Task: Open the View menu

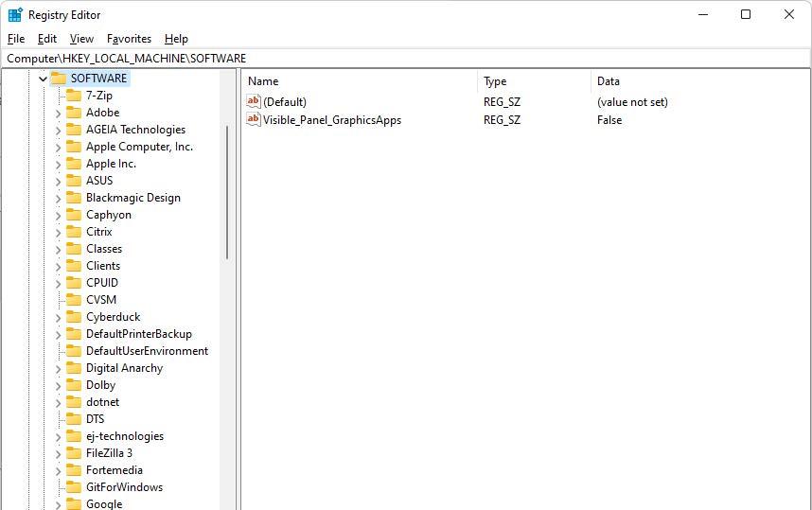Action: tap(81, 39)
